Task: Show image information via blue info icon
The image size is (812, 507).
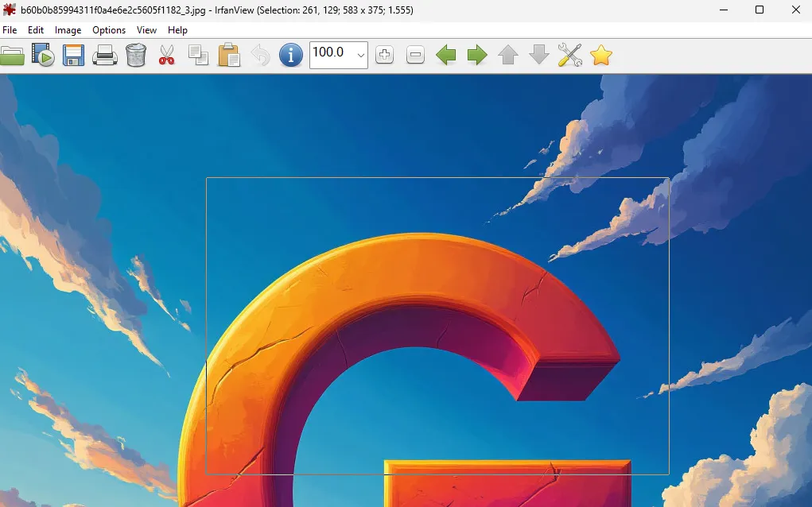Action: click(x=291, y=55)
